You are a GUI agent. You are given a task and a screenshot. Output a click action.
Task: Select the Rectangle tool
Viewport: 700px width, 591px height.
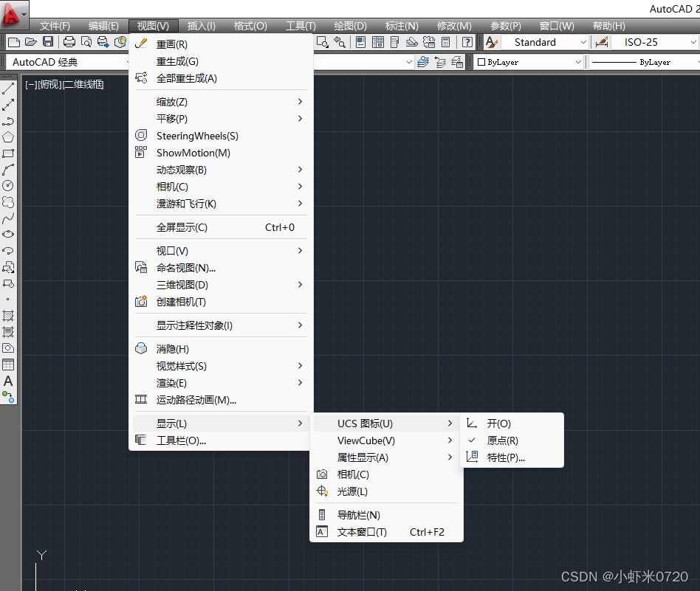tap(8, 153)
